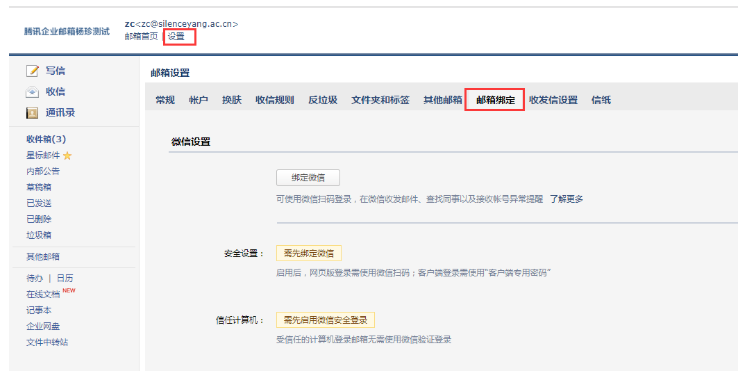
Task: Switch to the 文件夹和标签 tab
Action: (381, 100)
